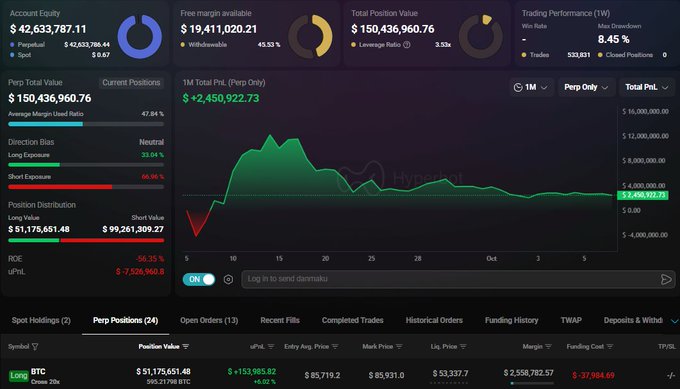Click the Margin column sort icon

coord(548,347)
